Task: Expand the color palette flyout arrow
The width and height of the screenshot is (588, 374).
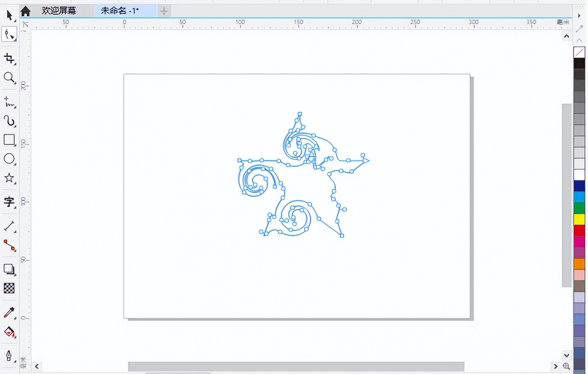Action: tap(579, 16)
